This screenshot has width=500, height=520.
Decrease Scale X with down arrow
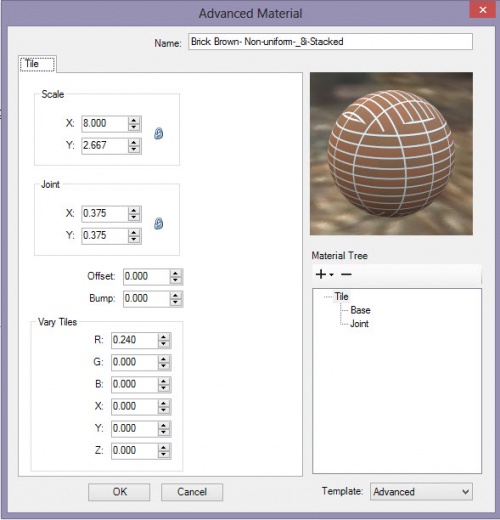[x=134, y=127]
